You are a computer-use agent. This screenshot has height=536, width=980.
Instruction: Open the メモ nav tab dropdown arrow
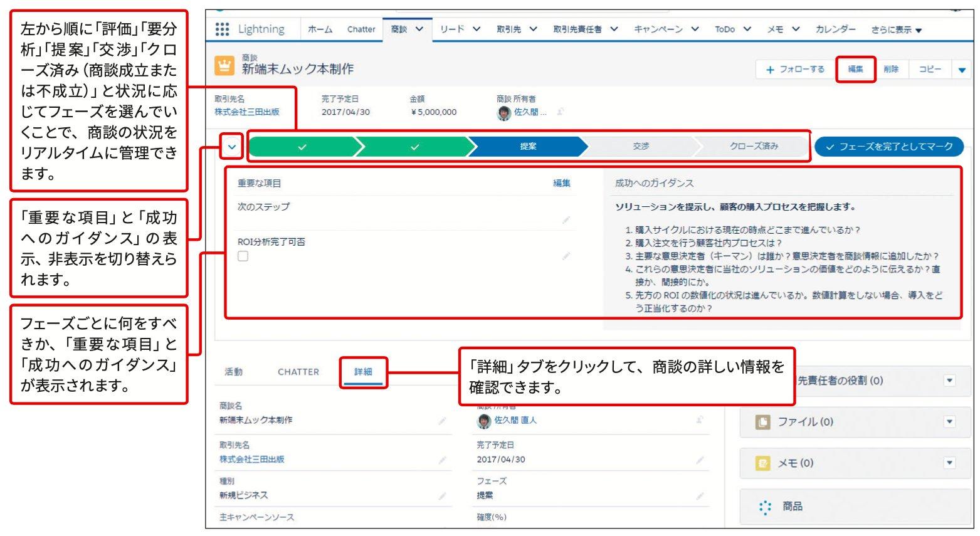pyautogui.click(x=796, y=29)
